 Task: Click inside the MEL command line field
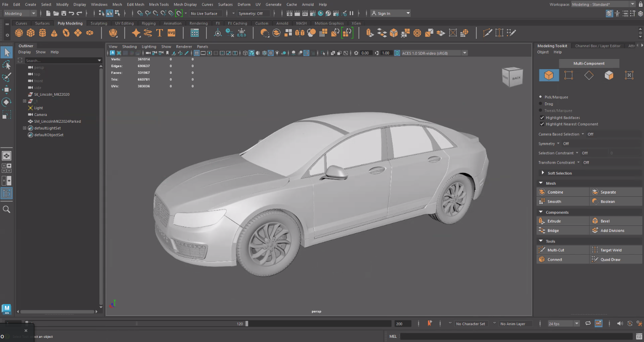tap(463, 336)
